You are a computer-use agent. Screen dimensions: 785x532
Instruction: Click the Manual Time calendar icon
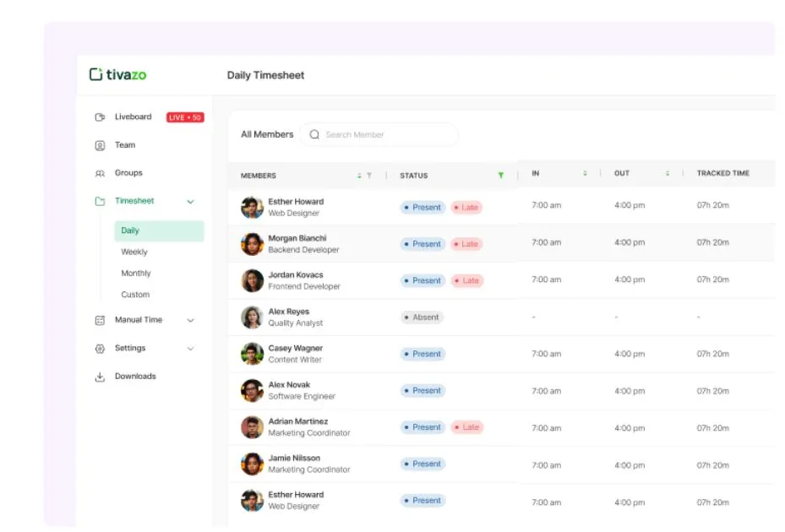(x=100, y=319)
